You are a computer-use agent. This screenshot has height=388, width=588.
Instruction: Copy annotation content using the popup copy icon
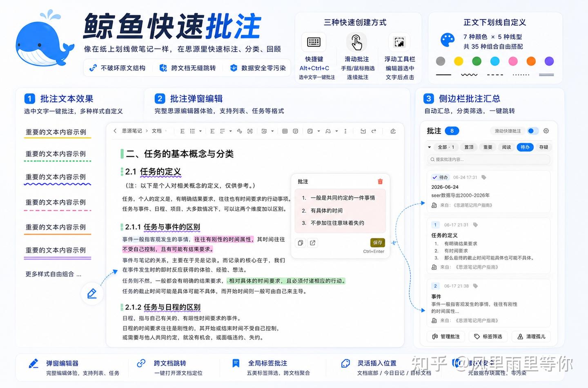click(x=301, y=243)
